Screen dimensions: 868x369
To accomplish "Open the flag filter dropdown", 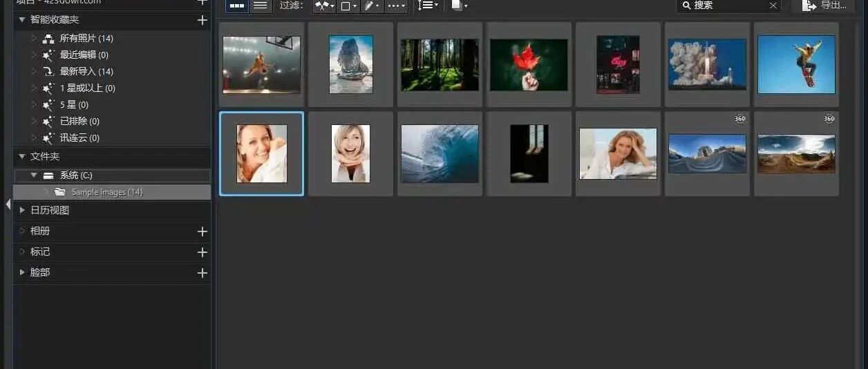I will click(323, 6).
